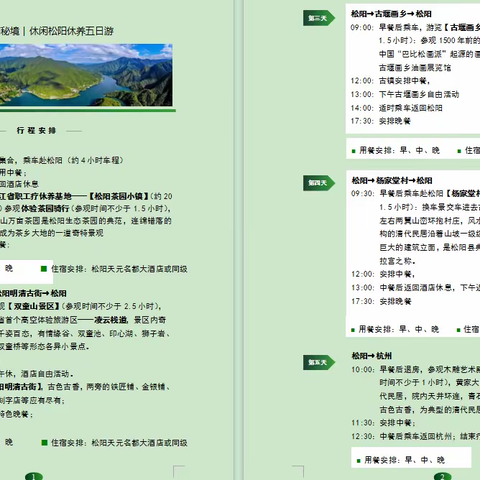Click day four's '12:00: 安排中餐' line
This screenshot has height=480, width=480.
383,274
